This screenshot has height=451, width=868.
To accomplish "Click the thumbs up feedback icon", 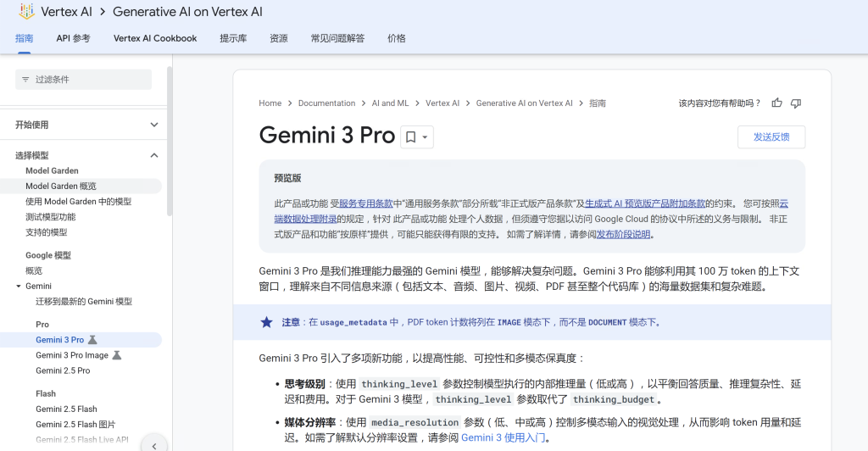I will click(777, 103).
